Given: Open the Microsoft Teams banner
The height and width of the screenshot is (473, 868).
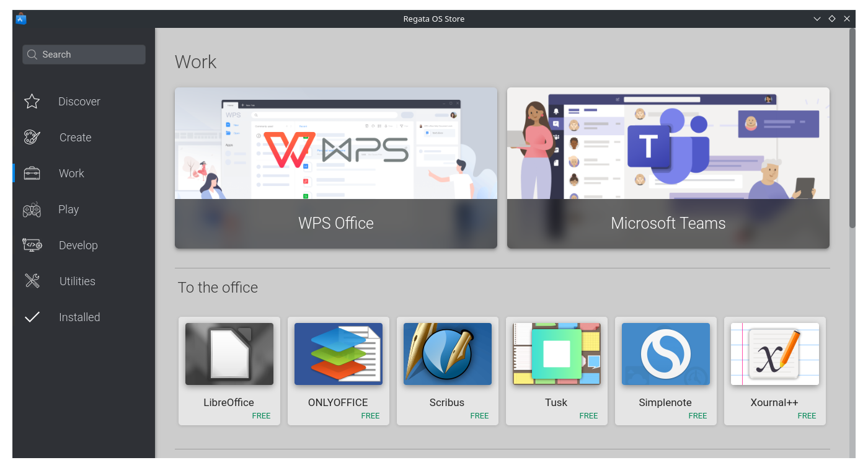Looking at the screenshot, I should pyautogui.click(x=668, y=168).
